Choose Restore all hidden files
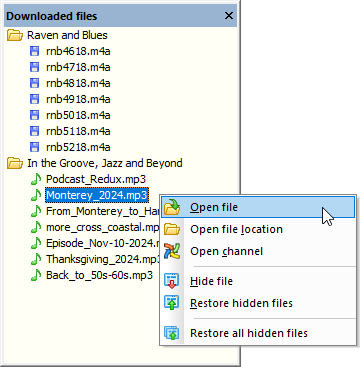 coord(258,333)
